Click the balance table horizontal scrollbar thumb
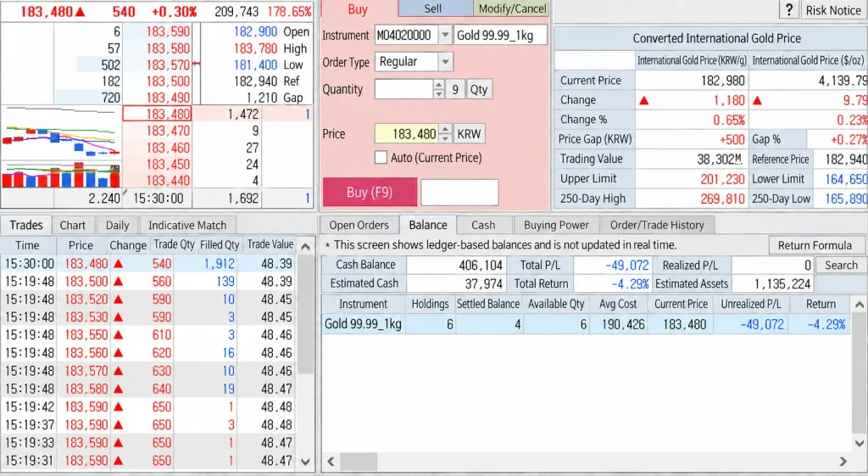 pyautogui.click(x=359, y=461)
